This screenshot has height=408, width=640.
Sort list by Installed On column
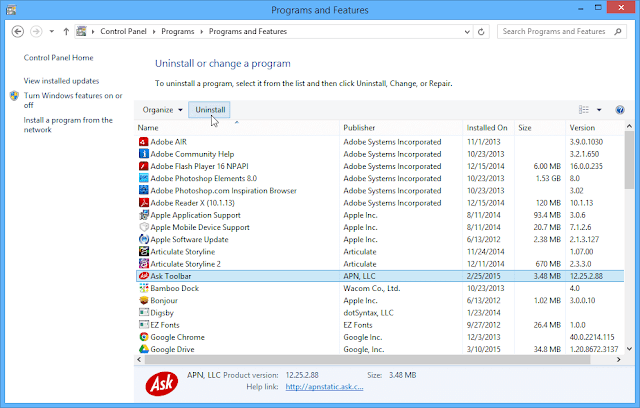[487, 128]
